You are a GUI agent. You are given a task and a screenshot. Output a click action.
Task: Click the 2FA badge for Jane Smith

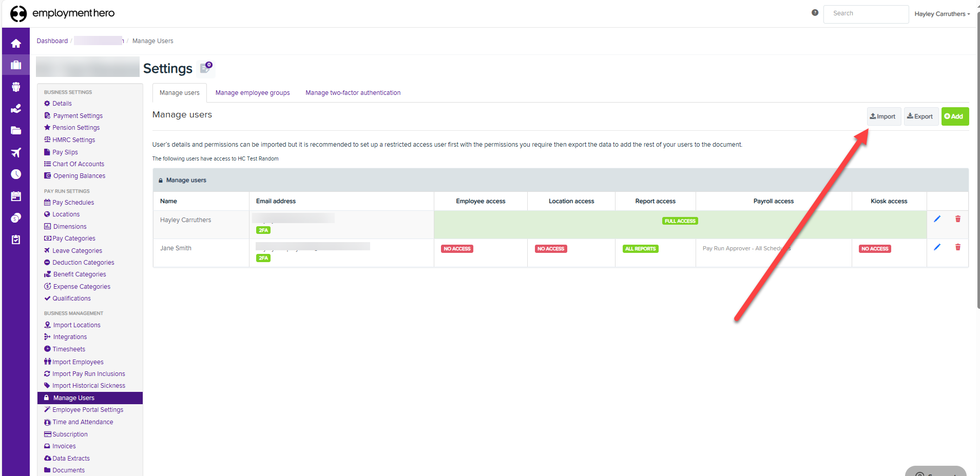263,258
